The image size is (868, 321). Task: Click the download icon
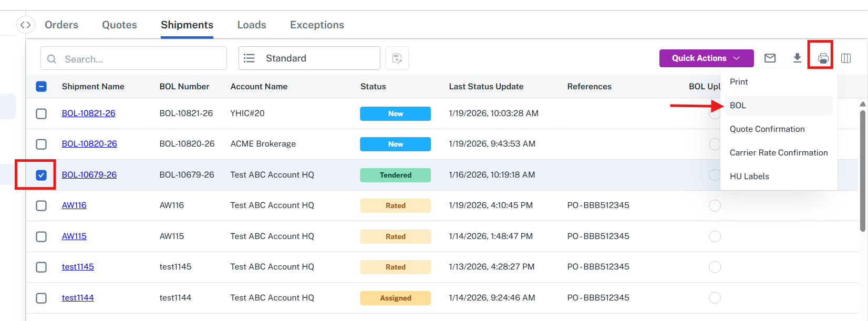pos(797,58)
